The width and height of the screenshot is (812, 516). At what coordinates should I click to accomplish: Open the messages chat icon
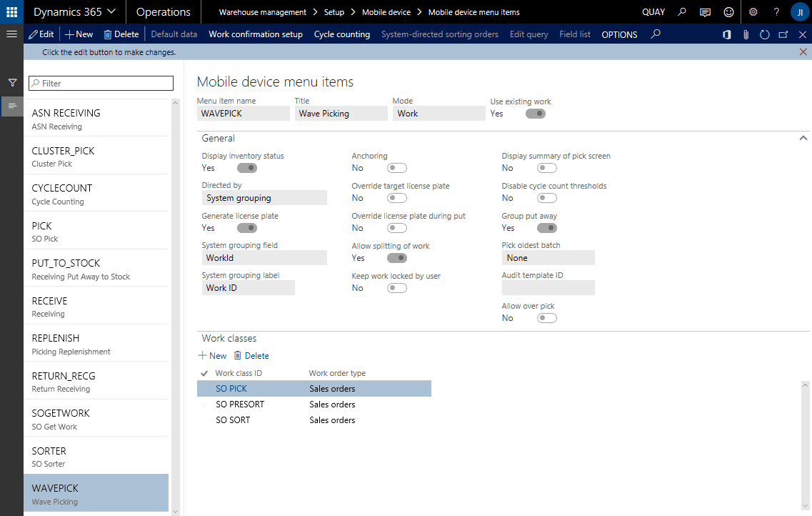705,12
